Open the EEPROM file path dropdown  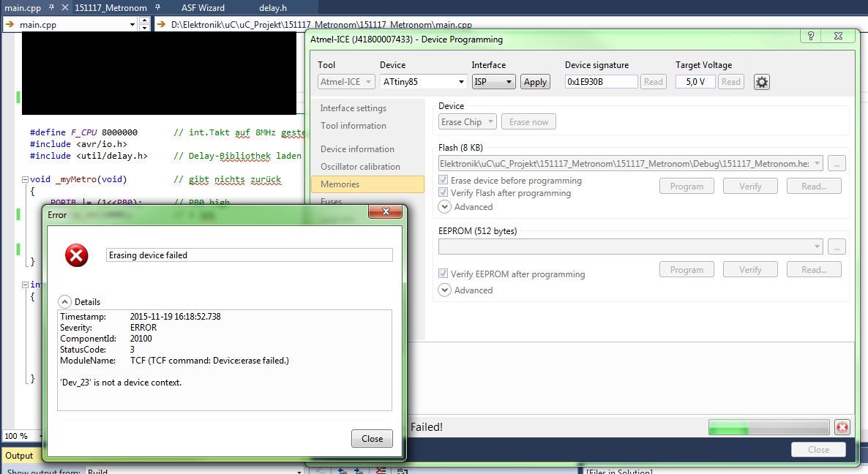coord(817,247)
